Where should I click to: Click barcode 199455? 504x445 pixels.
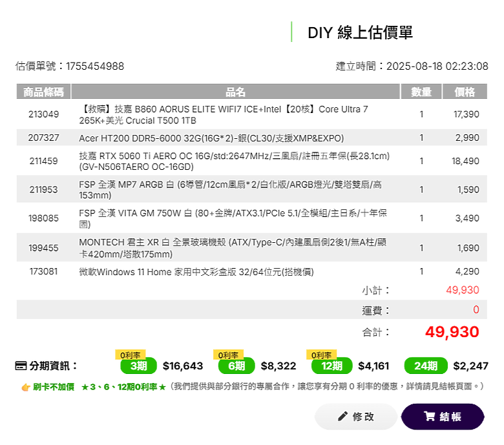point(44,248)
